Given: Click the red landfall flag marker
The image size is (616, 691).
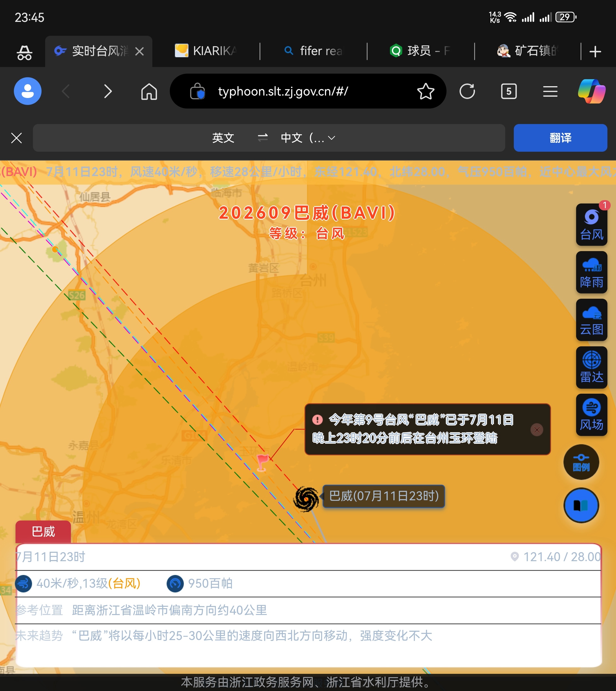Looking at the screenshot, I should coord(262,463).
